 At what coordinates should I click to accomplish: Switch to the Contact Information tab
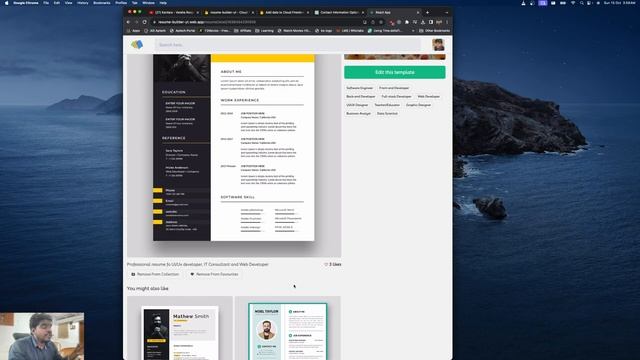click(x=339, y=13)
